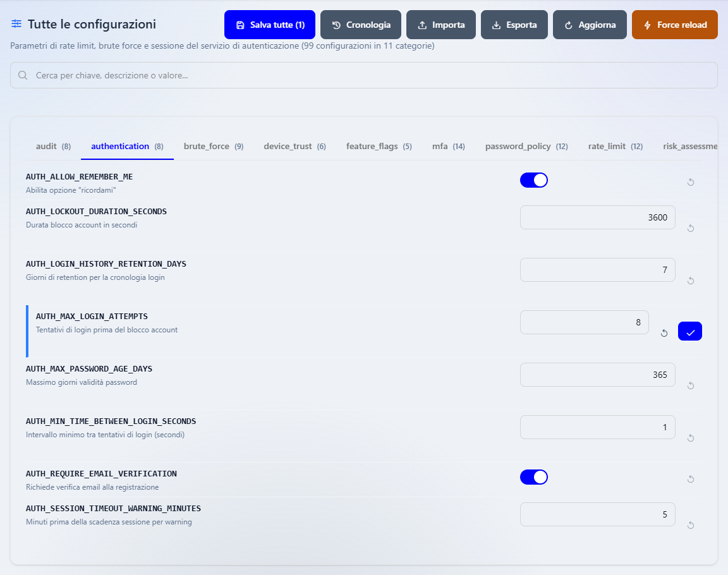
Task: Reset AUTH_LOGIN_HISTORY_RETENTION_DAYS value
Action: click(x=690, y=281)
